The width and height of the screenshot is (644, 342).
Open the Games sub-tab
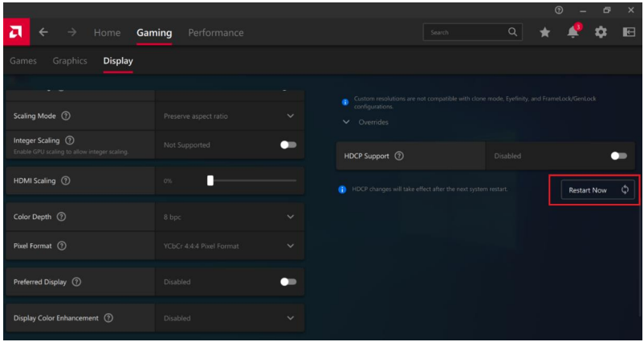(23, 61)
